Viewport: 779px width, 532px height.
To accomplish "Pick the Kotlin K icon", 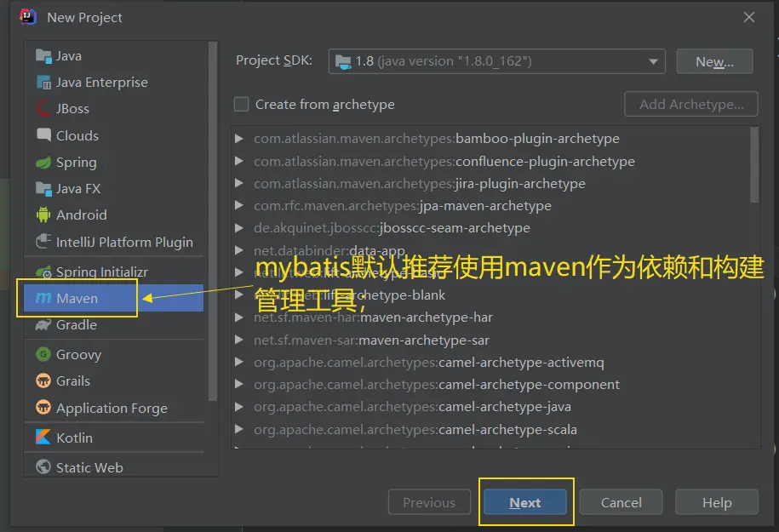I will [x=43, y=438].
